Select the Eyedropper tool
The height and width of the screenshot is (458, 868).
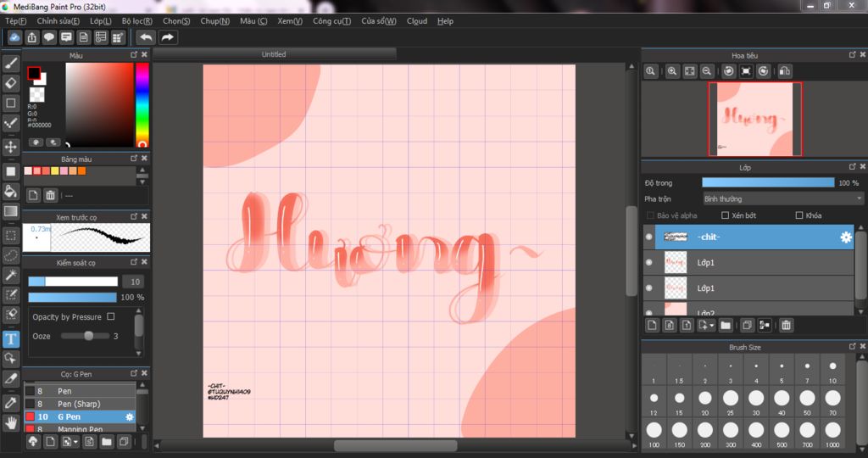tap(10, 403)
